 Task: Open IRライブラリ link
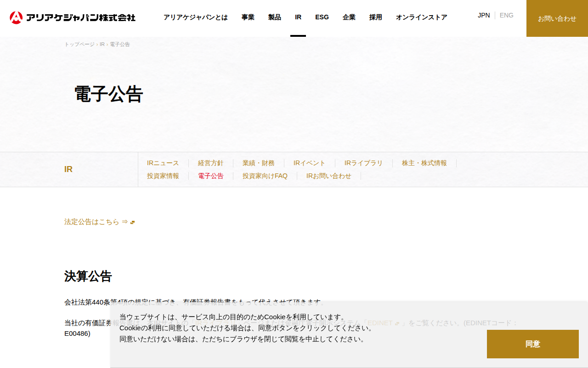pyautogui.click(x=364, y=163)
